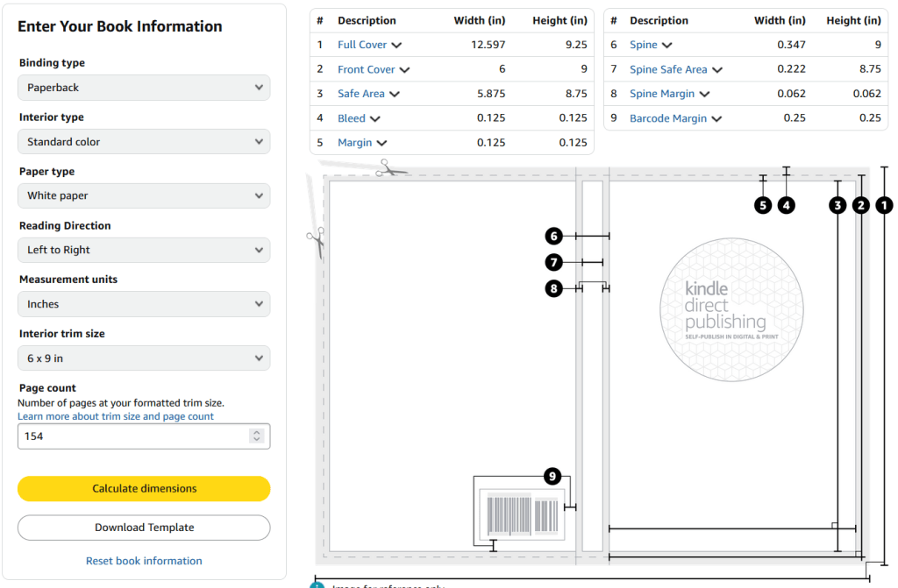Click the Download Template button
Viewport: 898px width, 588px height.
[x=144, y=528]
